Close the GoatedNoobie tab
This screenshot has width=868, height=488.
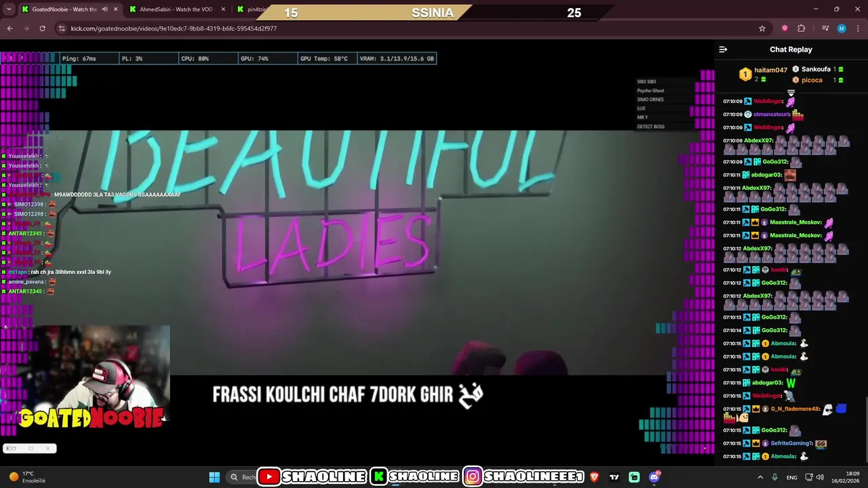point(115,9)
